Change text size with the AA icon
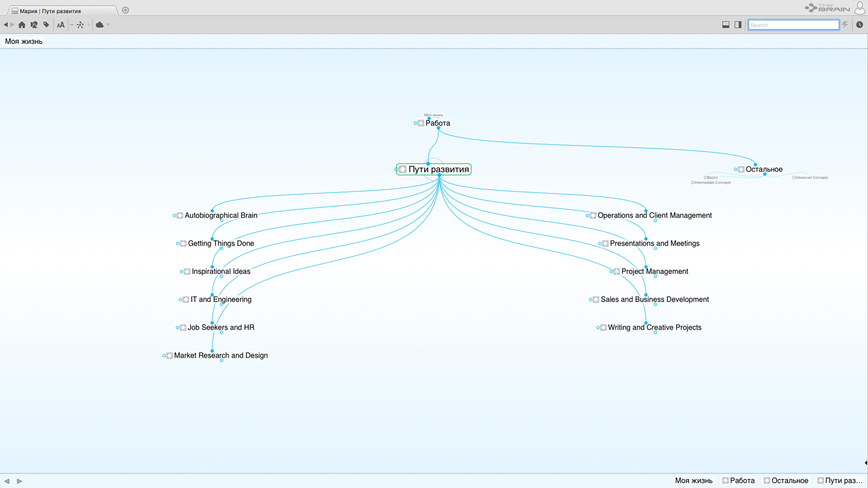 pyautogui.click(x=61, y=25)
